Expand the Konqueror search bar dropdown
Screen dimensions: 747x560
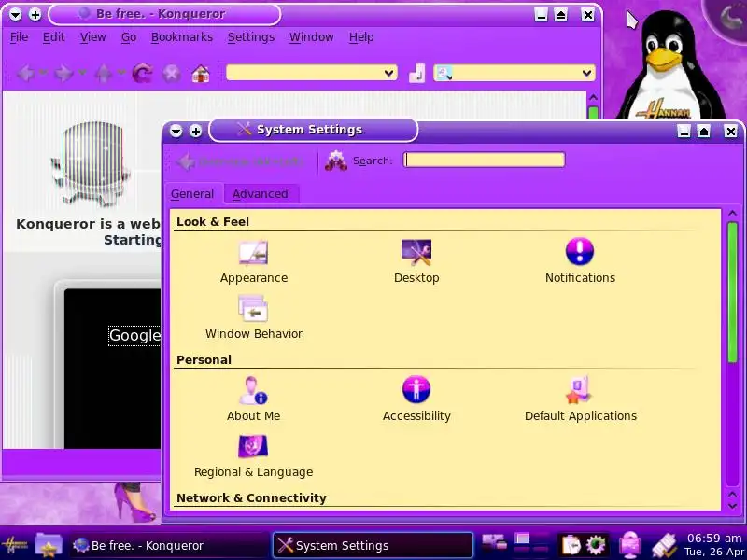point(586,73)
